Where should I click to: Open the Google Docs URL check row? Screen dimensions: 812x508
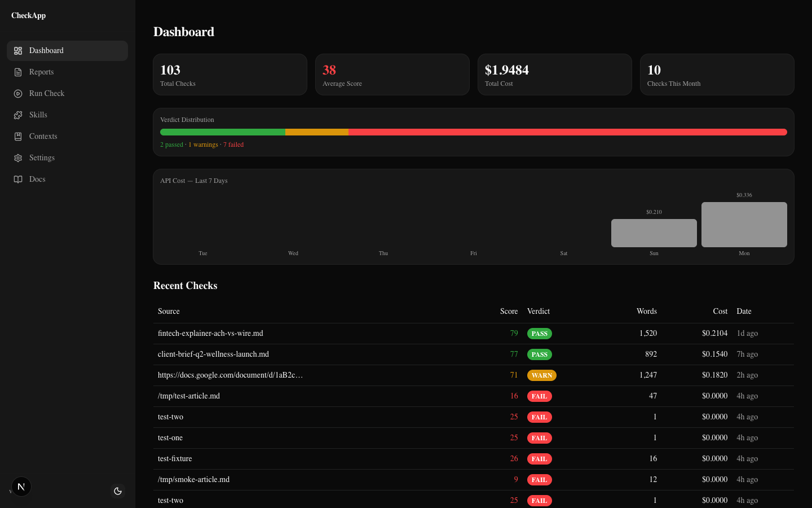(230, 375)
